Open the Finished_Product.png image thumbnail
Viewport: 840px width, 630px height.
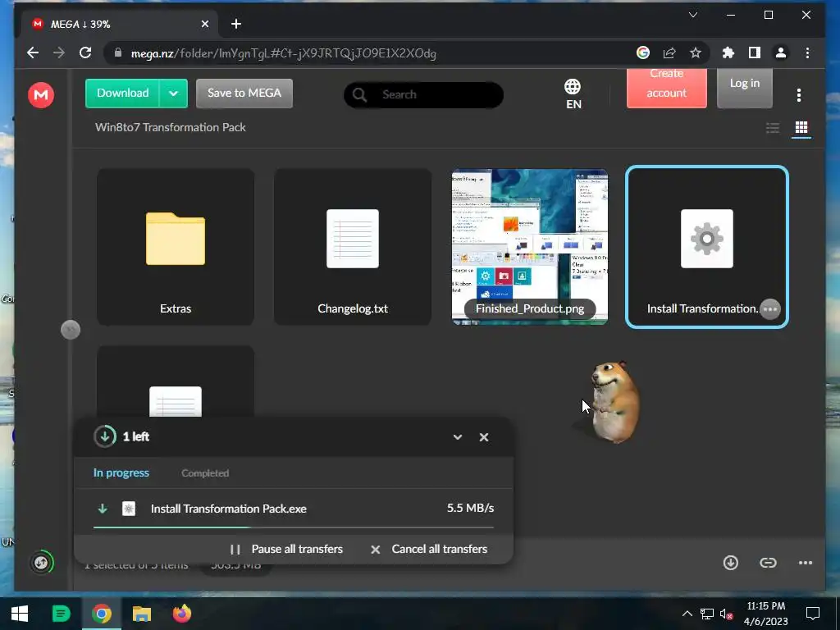(x=530, y=246)
